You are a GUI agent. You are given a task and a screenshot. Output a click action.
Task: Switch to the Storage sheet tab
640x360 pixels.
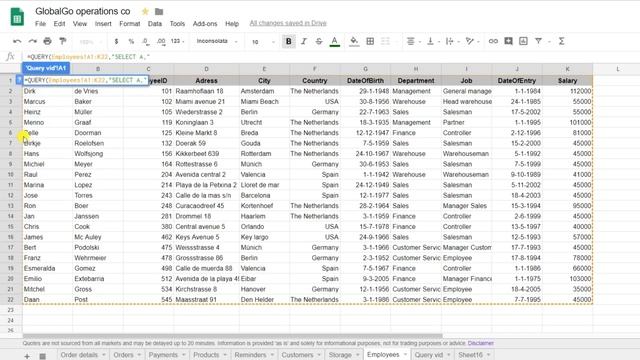point(343,355)
